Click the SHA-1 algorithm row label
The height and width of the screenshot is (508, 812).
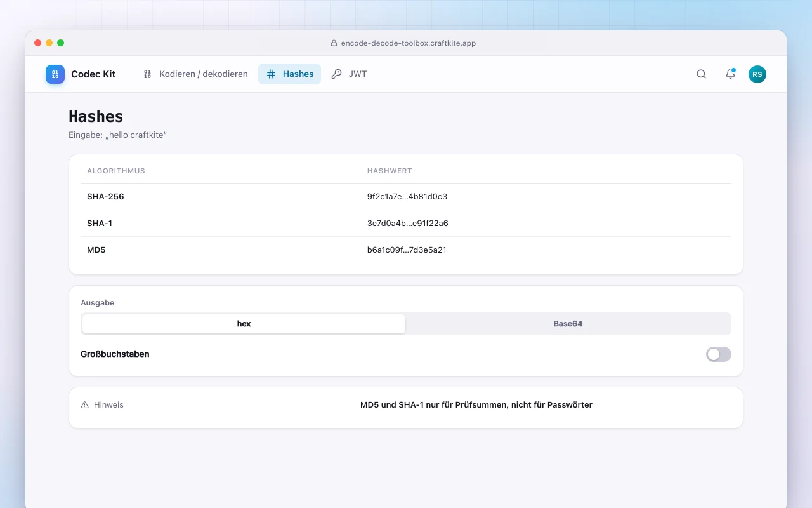[x=100, y=224]
